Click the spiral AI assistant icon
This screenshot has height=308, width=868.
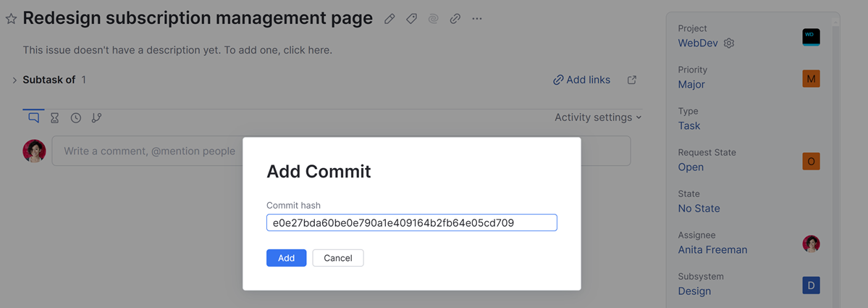(x=433, y=20)
